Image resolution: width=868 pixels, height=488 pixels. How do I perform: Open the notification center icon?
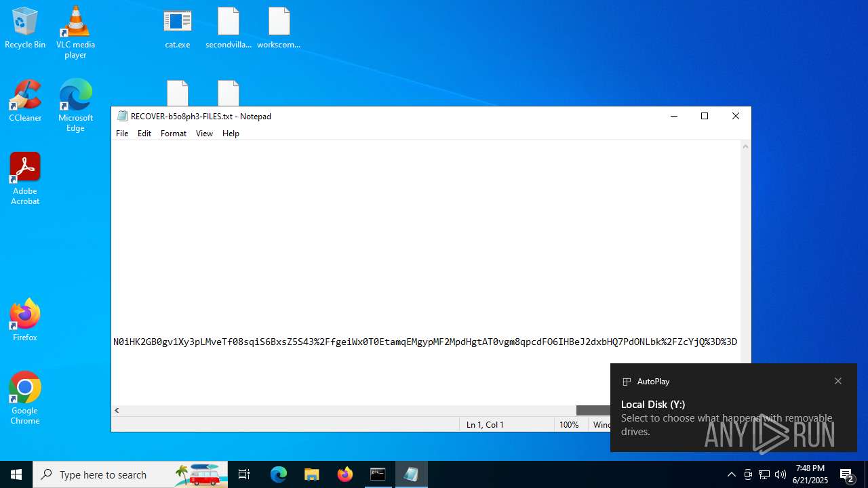847,474
